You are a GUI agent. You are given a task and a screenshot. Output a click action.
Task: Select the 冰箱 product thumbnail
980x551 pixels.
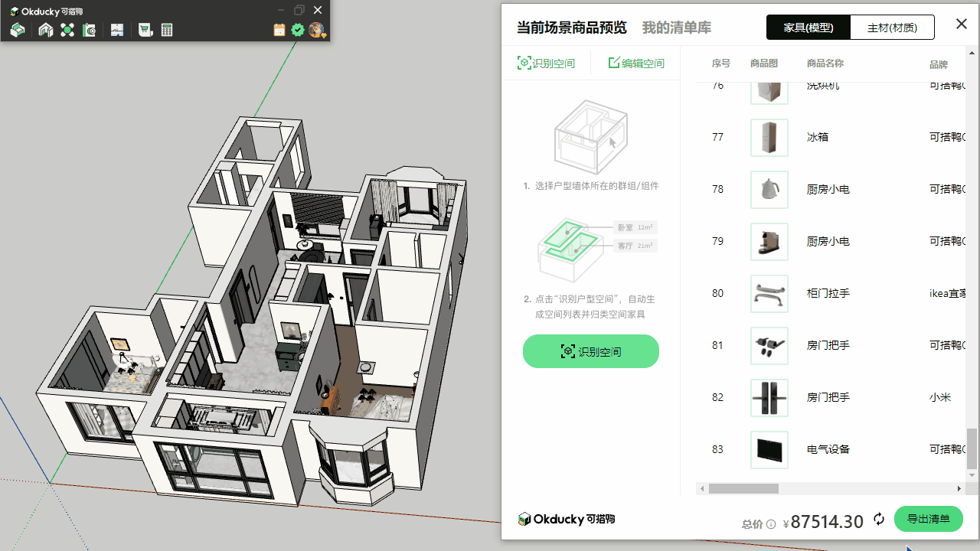coord(769,138)
